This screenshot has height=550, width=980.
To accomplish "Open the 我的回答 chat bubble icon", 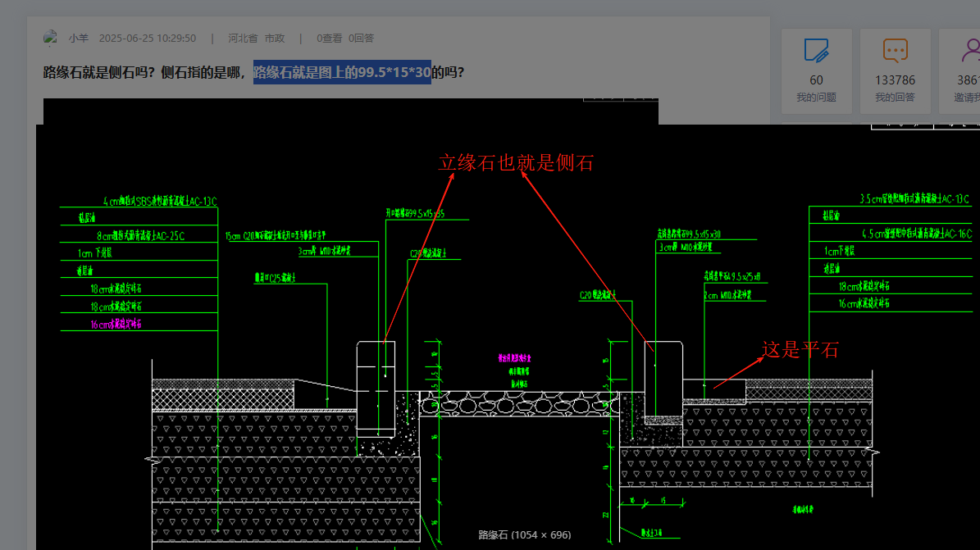I will [x=895, y=51].
